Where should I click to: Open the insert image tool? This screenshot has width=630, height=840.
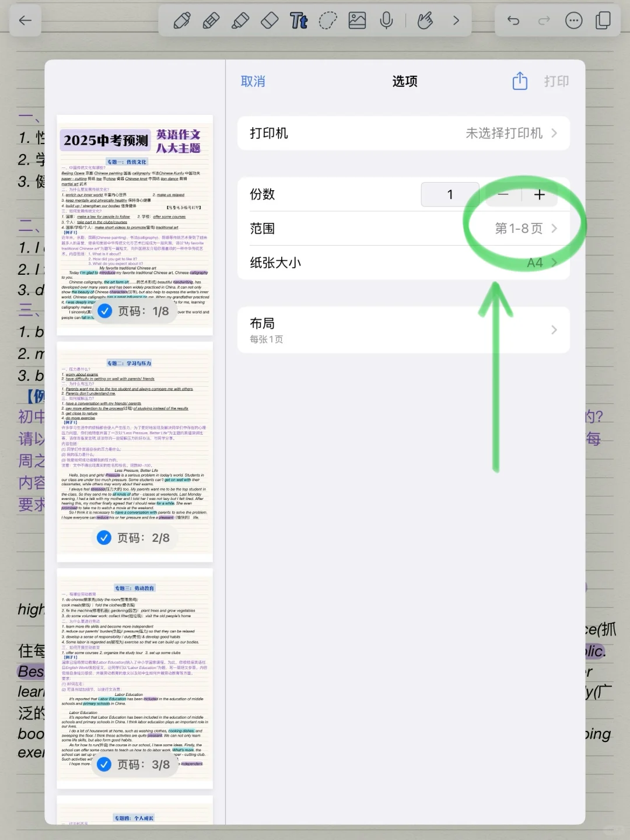357,21
